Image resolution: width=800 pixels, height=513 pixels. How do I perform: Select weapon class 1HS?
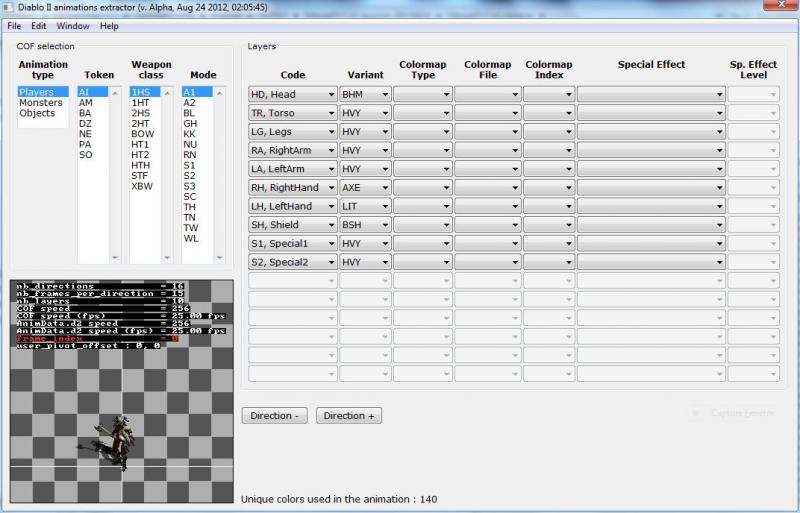click(x=145, y=92)
